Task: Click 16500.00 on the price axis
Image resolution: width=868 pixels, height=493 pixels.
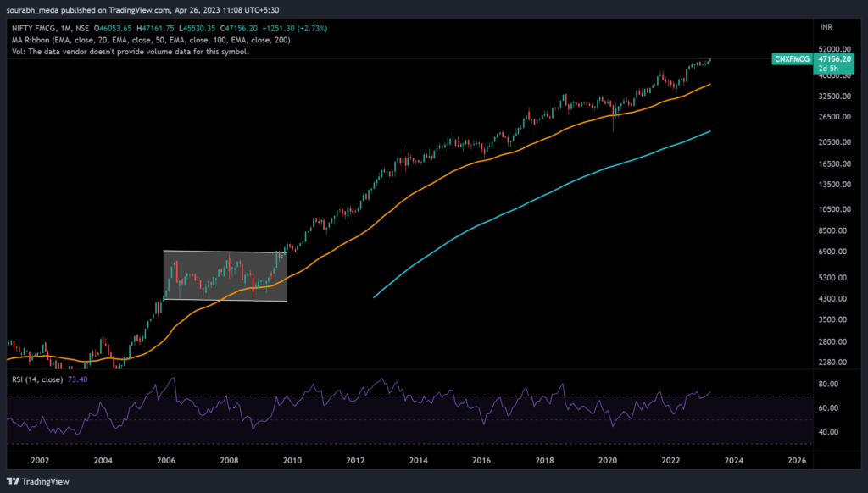Action: click(x=835, y=163)
